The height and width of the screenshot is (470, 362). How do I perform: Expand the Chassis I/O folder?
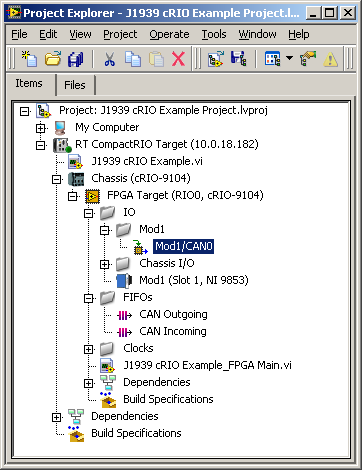point(104,264)
